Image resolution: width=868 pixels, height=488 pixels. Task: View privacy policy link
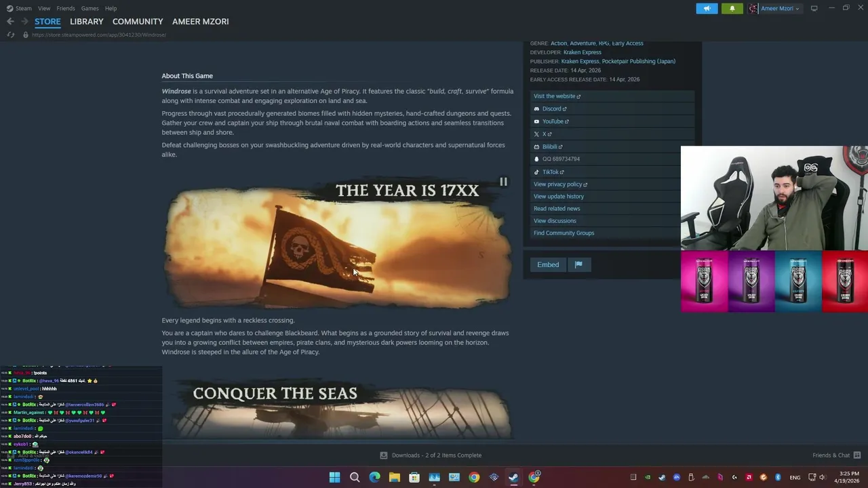560,184
